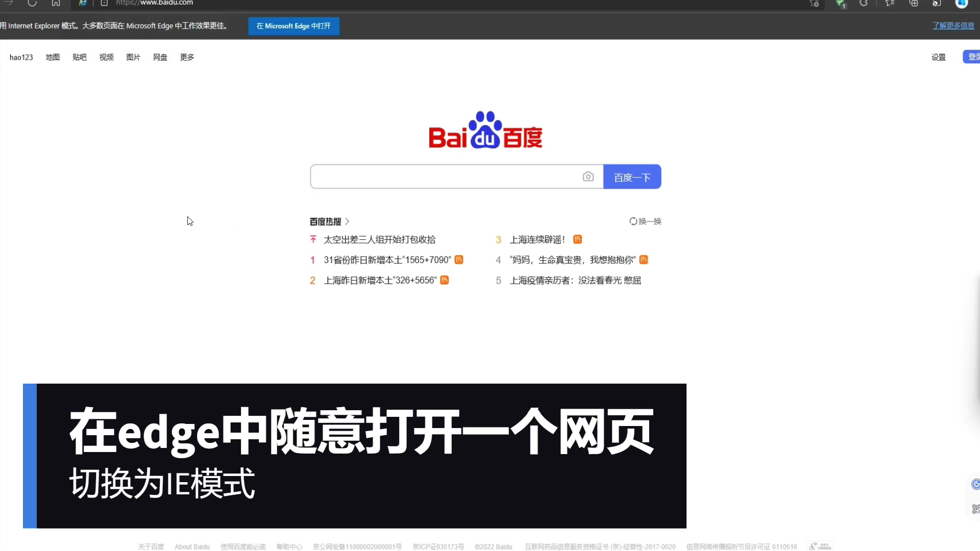Open the green extension icon with badge 1
The height and width of the screenshot is (551, 980).
click(x=841, y=4)
